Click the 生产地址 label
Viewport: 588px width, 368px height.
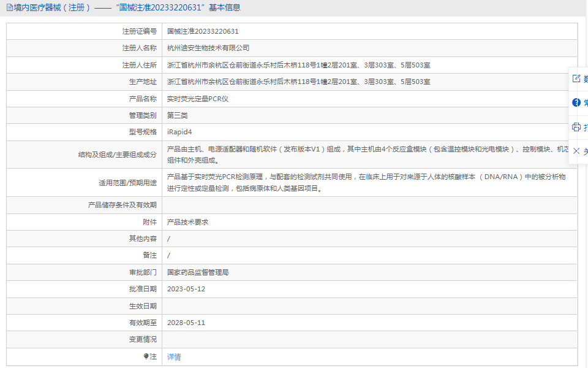coord(143,82)
